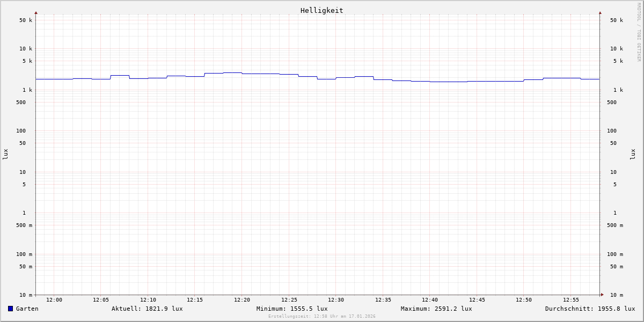The width and height of the screenshot is (644, 322).
Task: Click the 12:15 time axis label
Action: tap(195, 300)
